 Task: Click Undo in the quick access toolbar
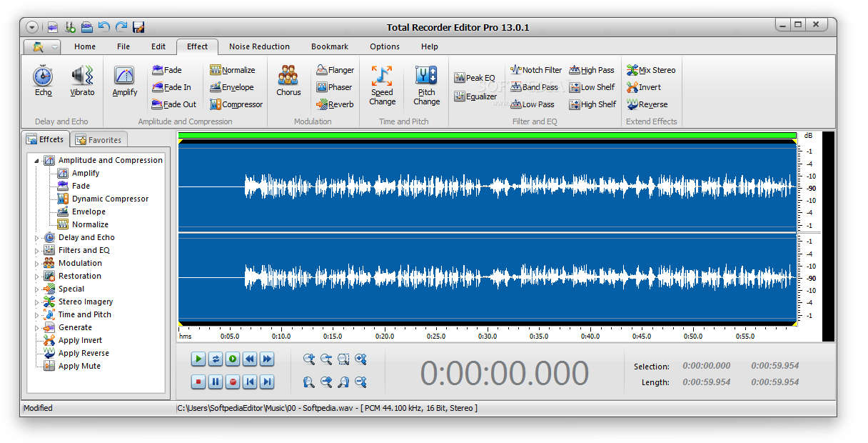(x=104, y=27)
